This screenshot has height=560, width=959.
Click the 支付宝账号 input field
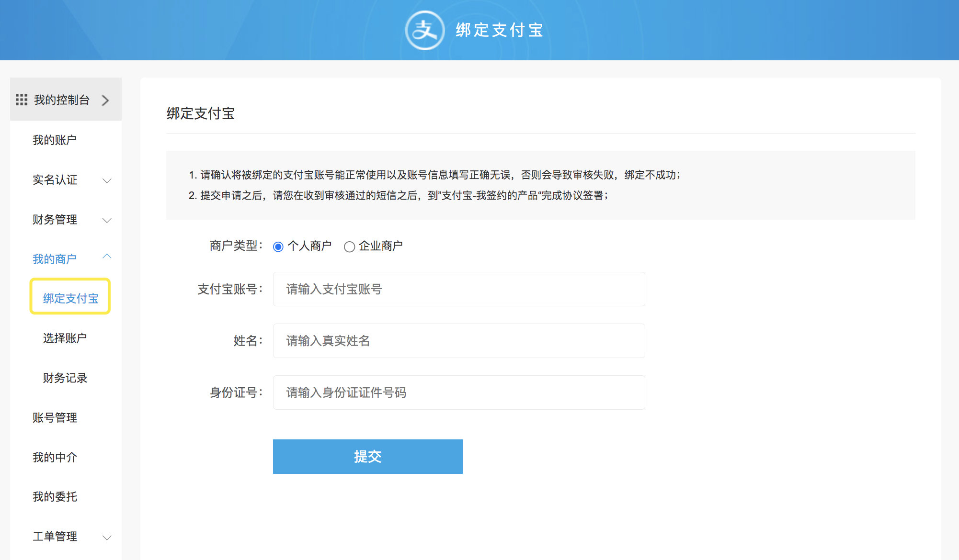pos(458,289)
